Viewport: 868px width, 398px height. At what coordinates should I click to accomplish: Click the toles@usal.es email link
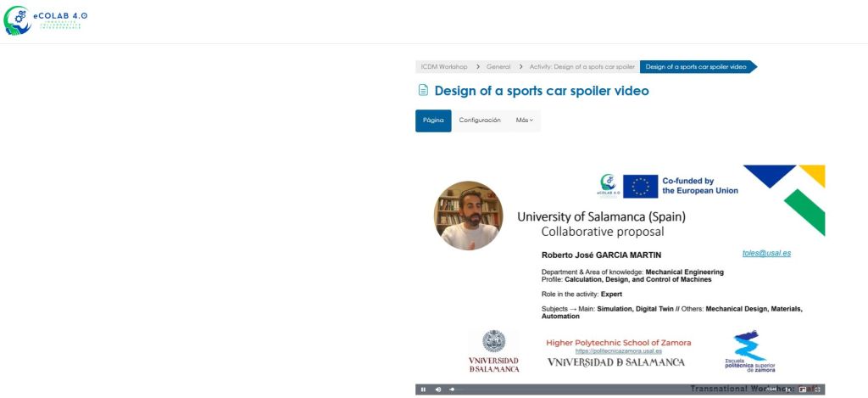pos(766,253)
